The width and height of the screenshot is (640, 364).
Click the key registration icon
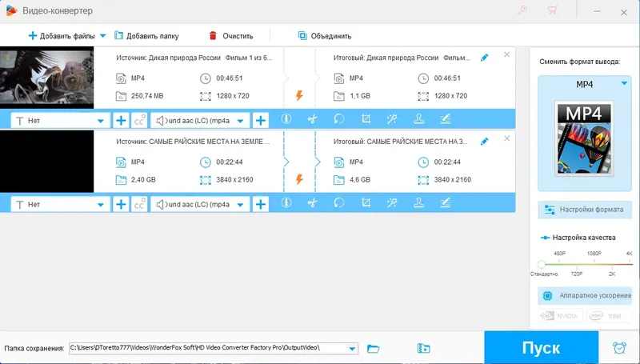(x=522, y=10)
